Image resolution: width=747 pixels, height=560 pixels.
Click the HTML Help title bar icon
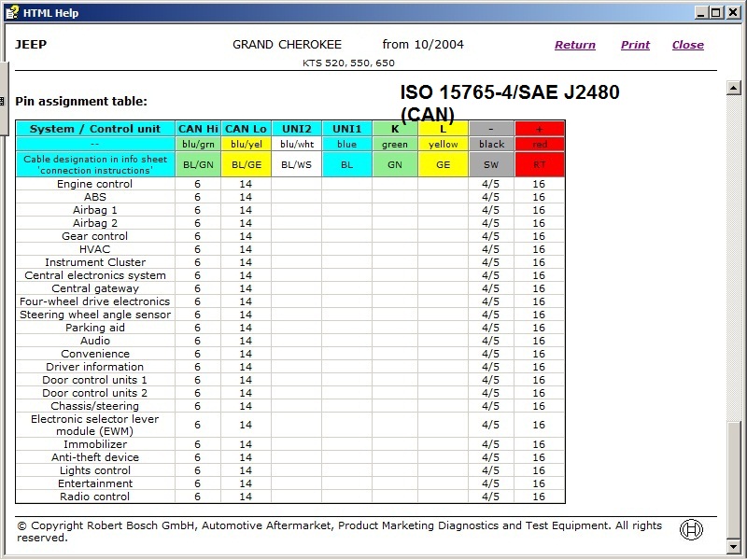(x=12, y=12)
